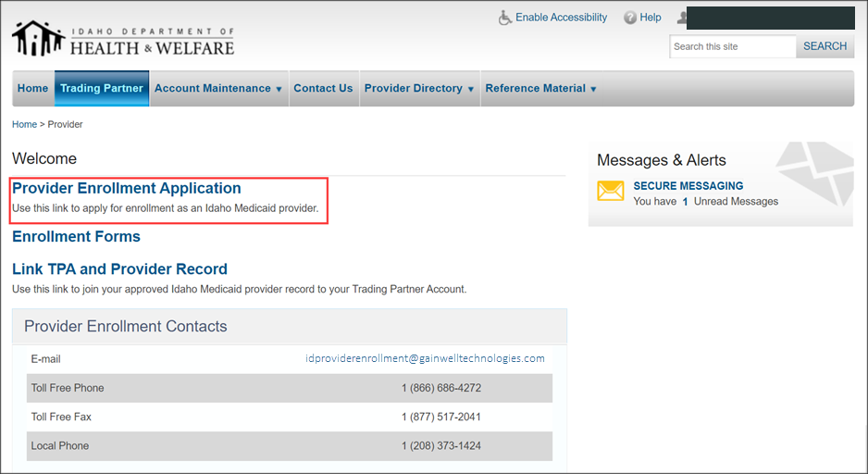
Task: Select local phone 1 (208) 373-1424
Action: [x=441, y=445]
